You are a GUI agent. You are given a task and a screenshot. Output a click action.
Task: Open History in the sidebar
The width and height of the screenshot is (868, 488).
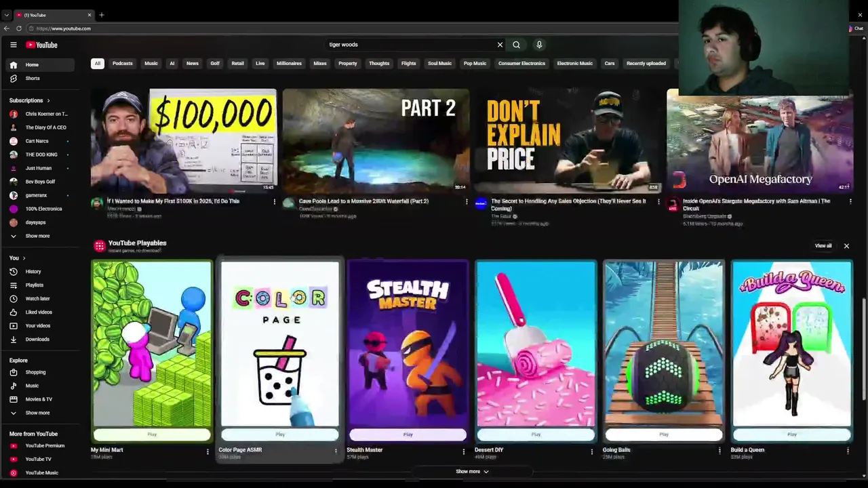pyautogui.click(x=40, y=271)
